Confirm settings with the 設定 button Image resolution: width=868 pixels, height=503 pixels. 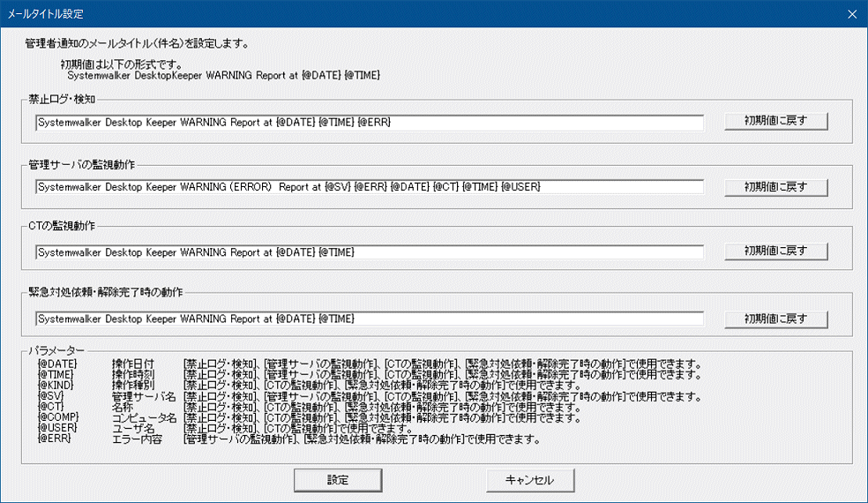pyautogui.click(x=338, y=480)
